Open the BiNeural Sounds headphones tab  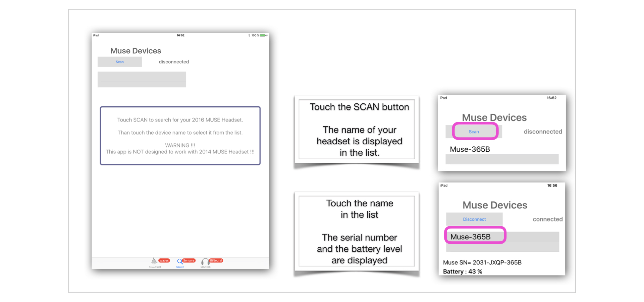pos(205,262)
